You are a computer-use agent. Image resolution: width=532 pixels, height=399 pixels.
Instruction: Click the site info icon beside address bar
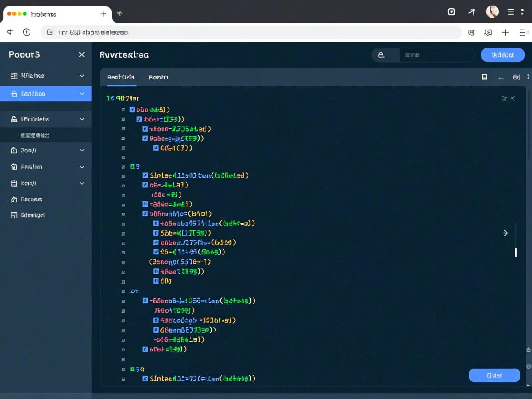(x=27, y=32)
